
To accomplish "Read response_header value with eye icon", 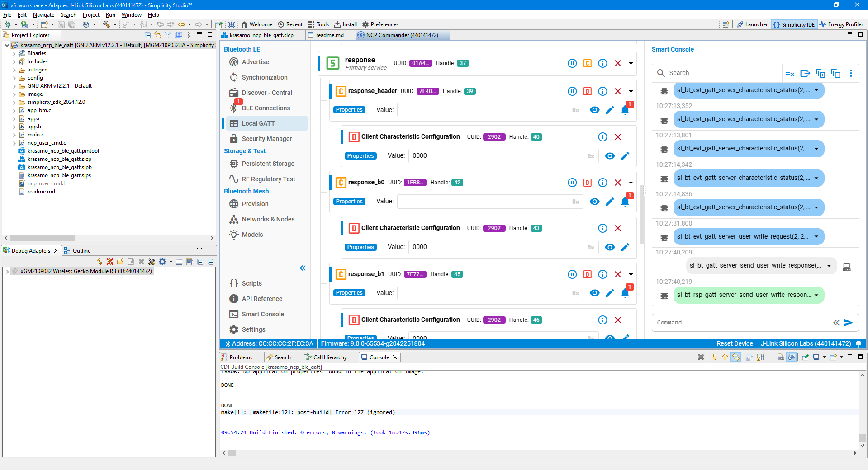I will [x=595, y=110].
